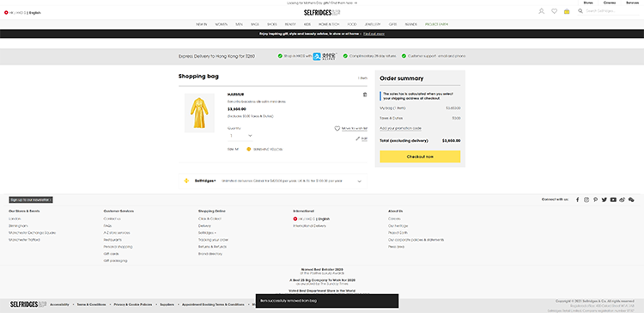The height and width of the screenshot is (313, 644).
Task: Expand the Selfridges+ delivery info chevron
Action: tap(360, 181)
